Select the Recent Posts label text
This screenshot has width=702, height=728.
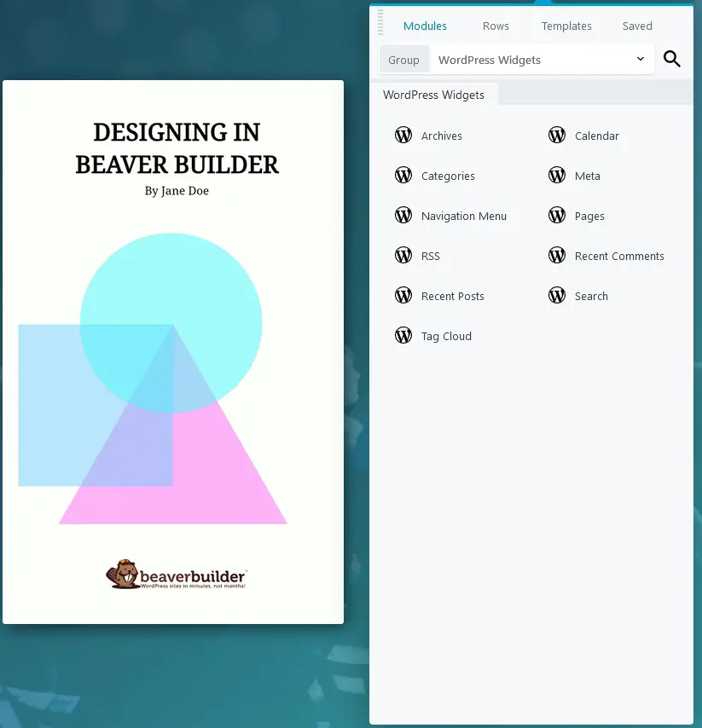[453, 296]
